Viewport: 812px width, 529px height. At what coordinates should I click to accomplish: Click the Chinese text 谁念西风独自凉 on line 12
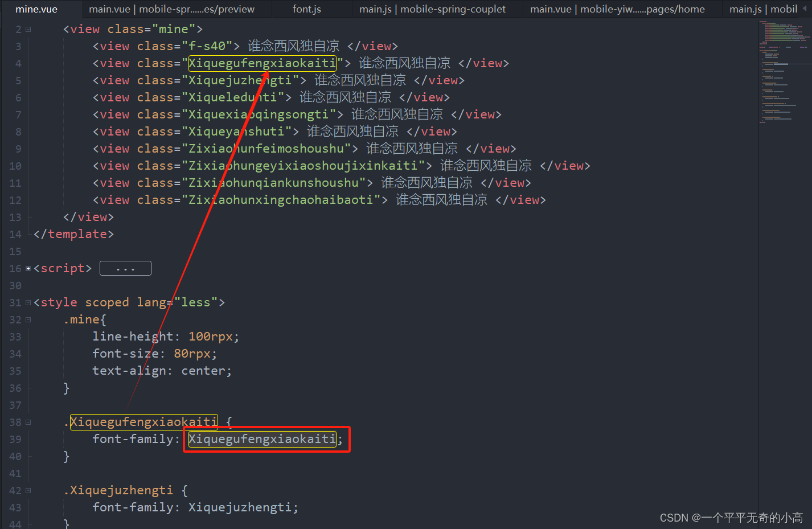442,200
